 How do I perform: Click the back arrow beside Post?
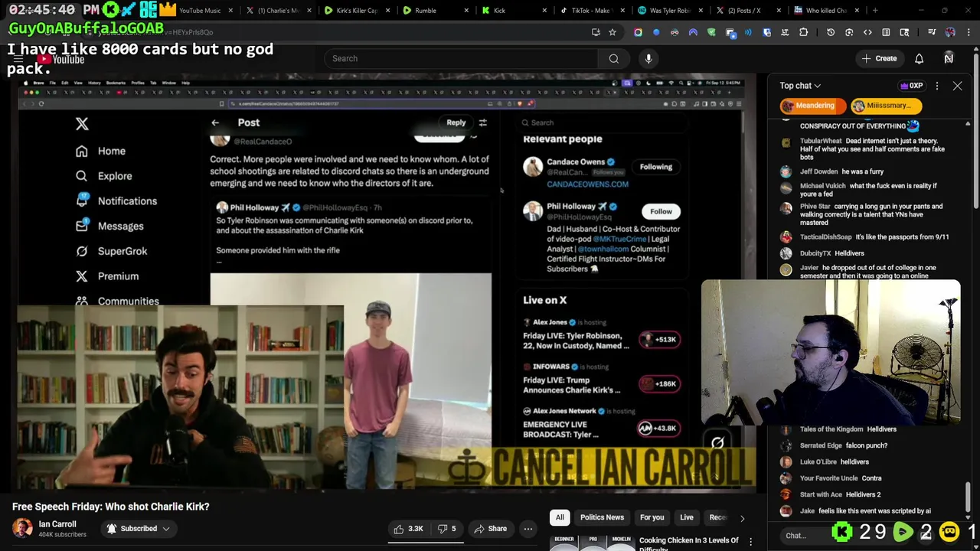click(x=215, y=122)
